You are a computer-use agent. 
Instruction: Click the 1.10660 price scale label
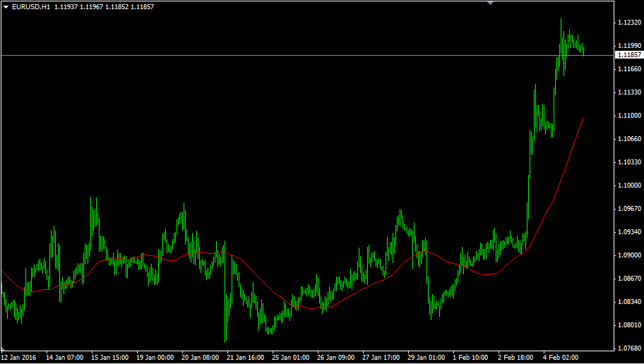point(629,139)
